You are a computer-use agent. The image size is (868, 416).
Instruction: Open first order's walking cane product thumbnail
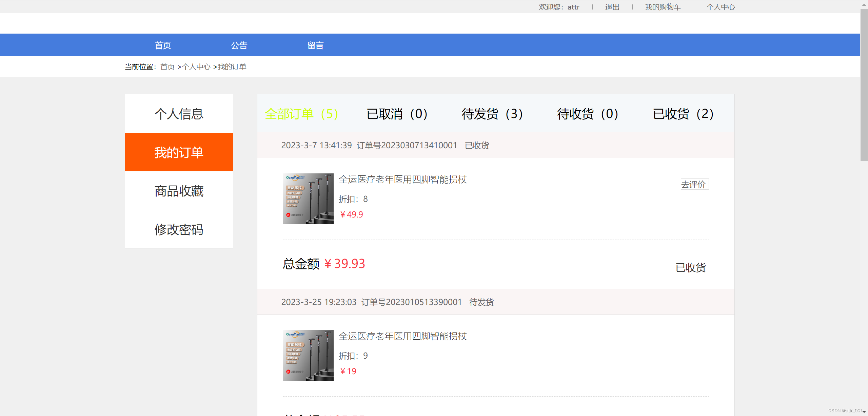coord(308,199)
